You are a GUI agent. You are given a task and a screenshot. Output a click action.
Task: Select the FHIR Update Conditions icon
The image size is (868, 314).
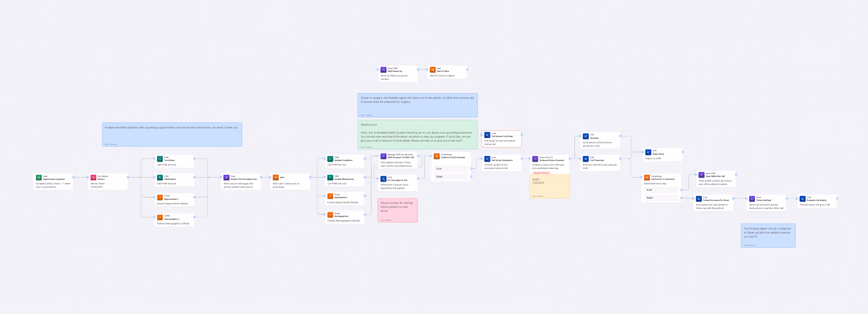(330, 158)
